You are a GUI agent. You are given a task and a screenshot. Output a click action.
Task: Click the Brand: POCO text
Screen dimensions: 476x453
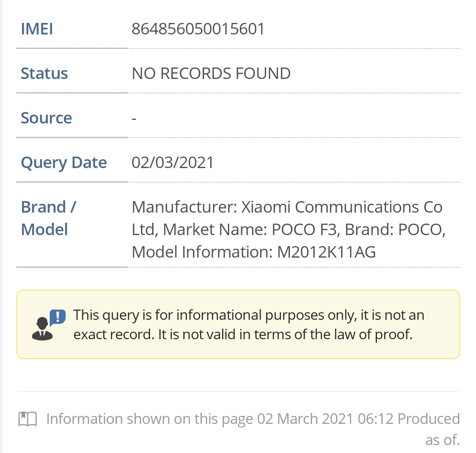click(x=394, y=229)
